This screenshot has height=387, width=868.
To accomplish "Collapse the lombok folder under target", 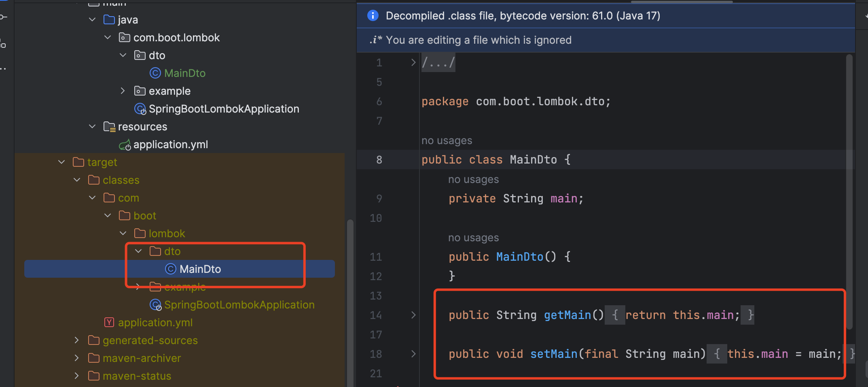I will (123, 233).
